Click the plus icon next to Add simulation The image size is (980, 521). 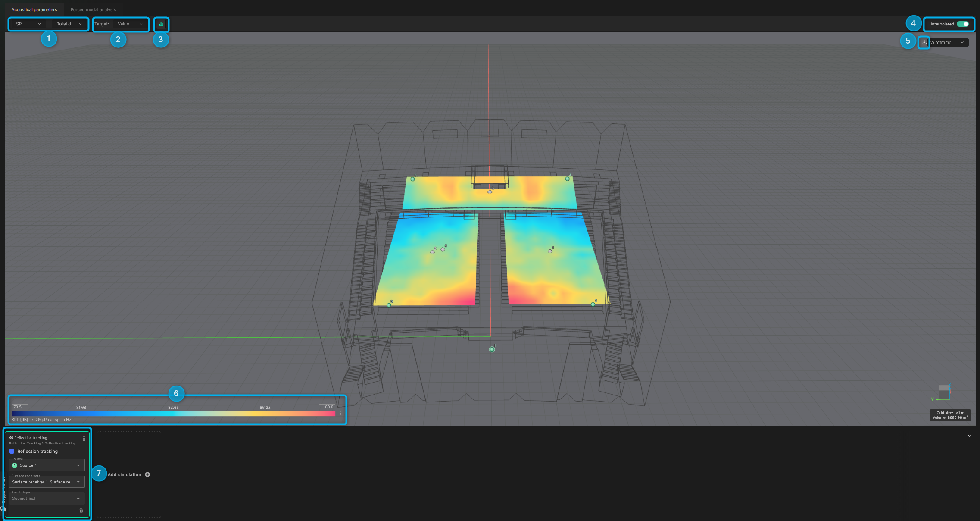click(x=147, y=474)
